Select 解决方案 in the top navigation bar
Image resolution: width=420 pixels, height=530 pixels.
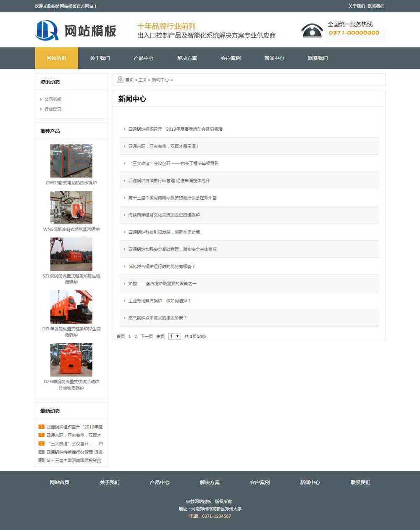click(x=187, y=58)
